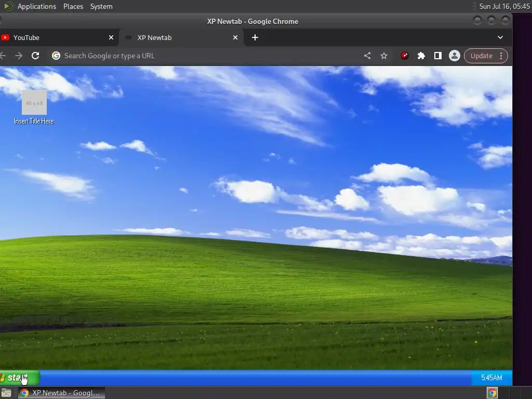Open a new tab with plus
This screenshot has height=399, width=532.
[x=255, y=37]
